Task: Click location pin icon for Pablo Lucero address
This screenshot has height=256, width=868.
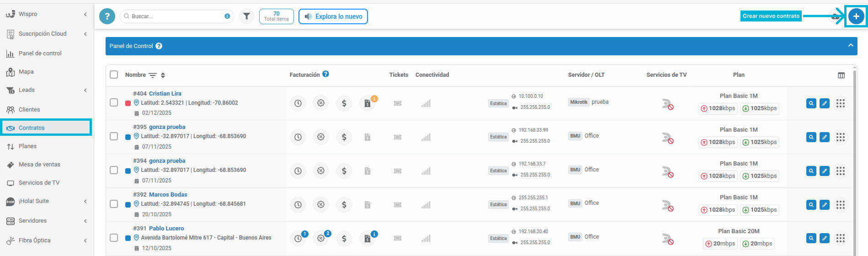Action: tap(136, 238)
